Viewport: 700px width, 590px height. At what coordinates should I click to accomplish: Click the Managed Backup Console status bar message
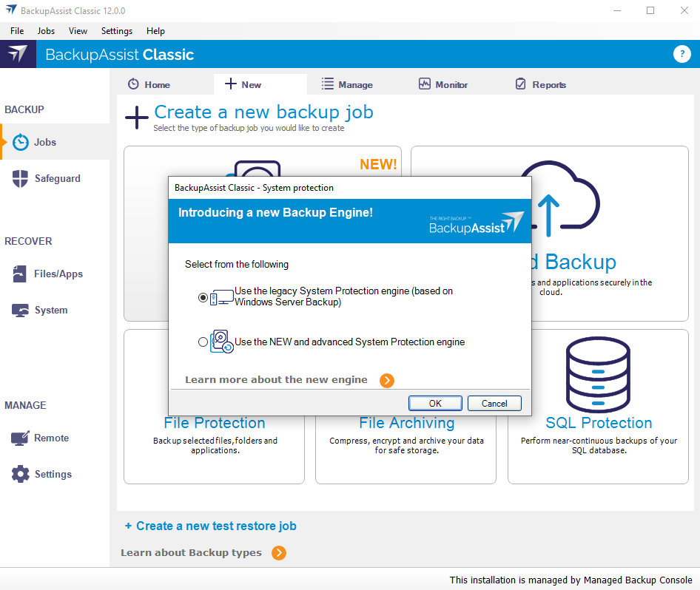(x=571, y=580)
